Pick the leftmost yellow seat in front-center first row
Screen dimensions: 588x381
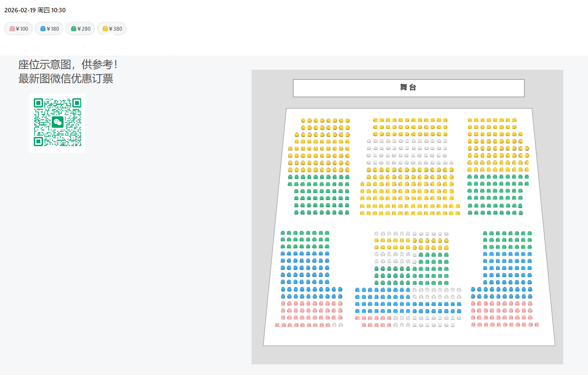point(375,120)
